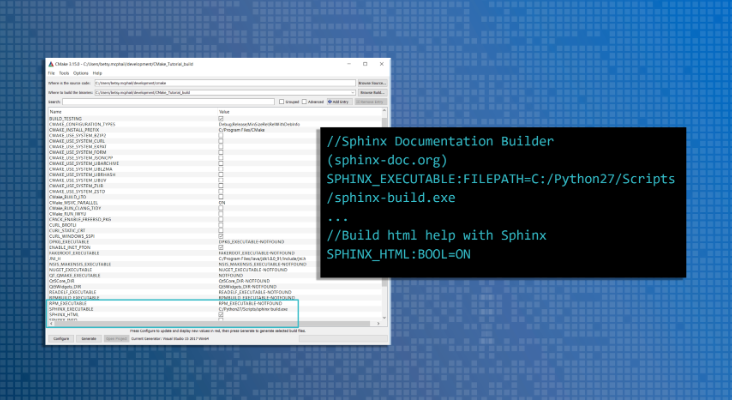Image resolution: width=732 pixels, height=400 pixels.
Task: Click the greyed-out Remove Entry button
Action: tap(371, 102)
